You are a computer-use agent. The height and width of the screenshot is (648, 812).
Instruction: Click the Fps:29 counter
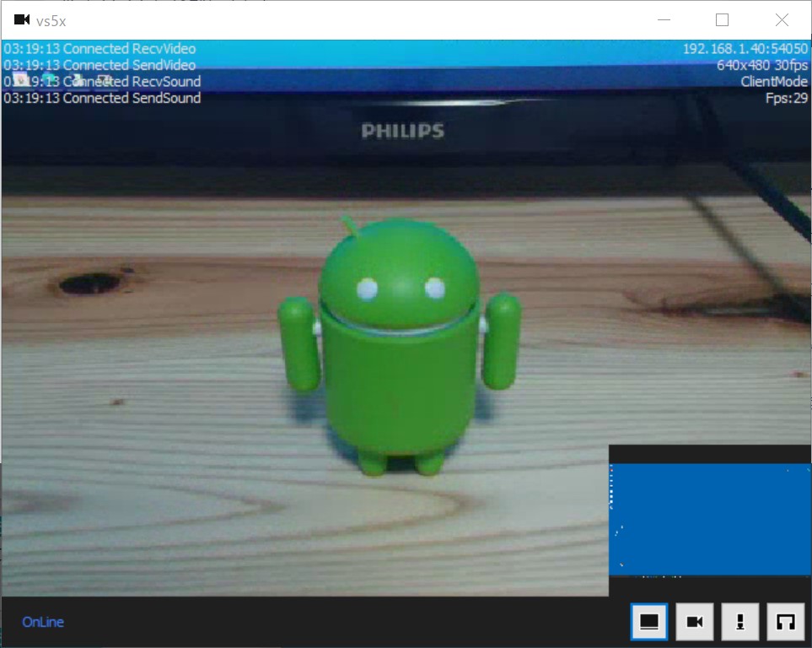[787, 99]
